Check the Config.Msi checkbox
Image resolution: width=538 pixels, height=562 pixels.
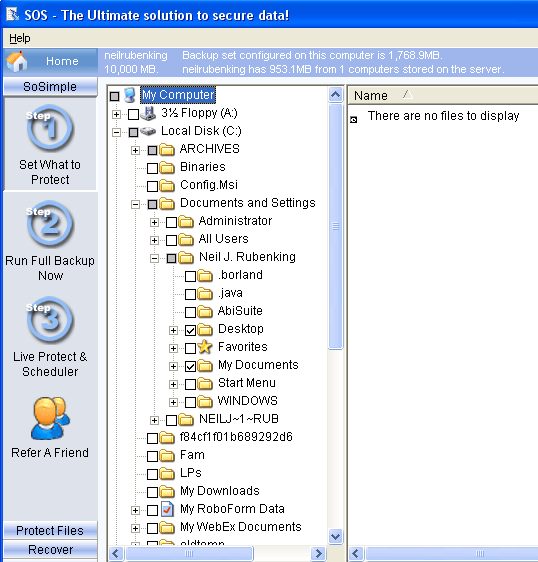click(152, 186)
